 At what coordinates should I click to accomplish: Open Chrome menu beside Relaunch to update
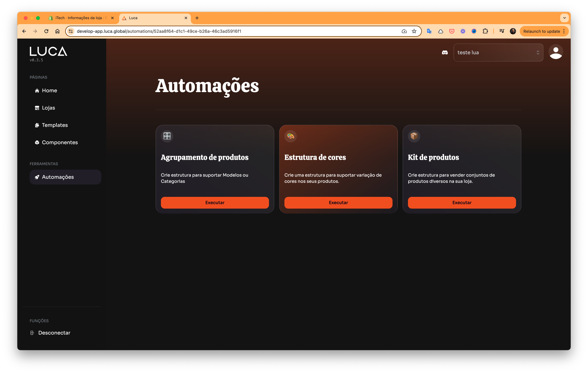[x=564, y=31]
